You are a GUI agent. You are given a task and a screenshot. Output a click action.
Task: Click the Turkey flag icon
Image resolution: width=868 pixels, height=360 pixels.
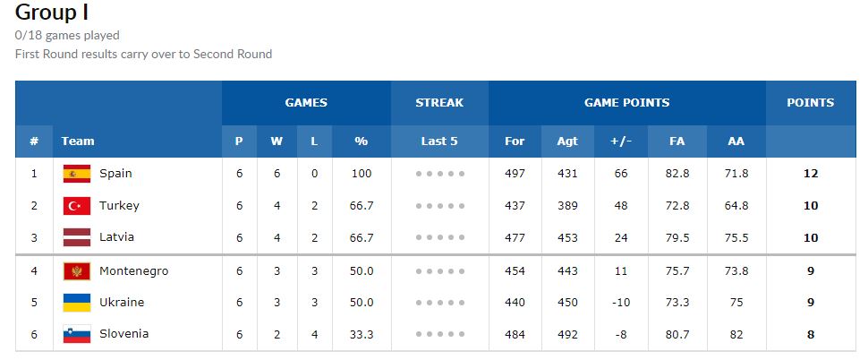click(76, 206)
